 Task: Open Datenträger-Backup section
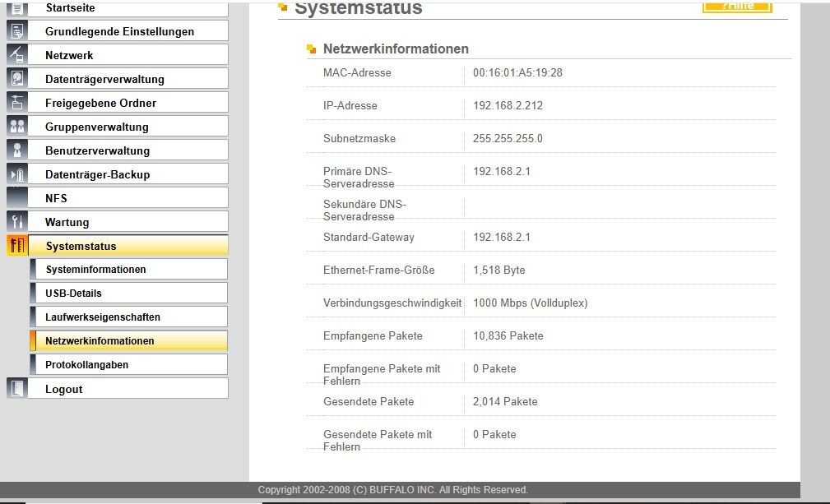click(x=128, y=174)
